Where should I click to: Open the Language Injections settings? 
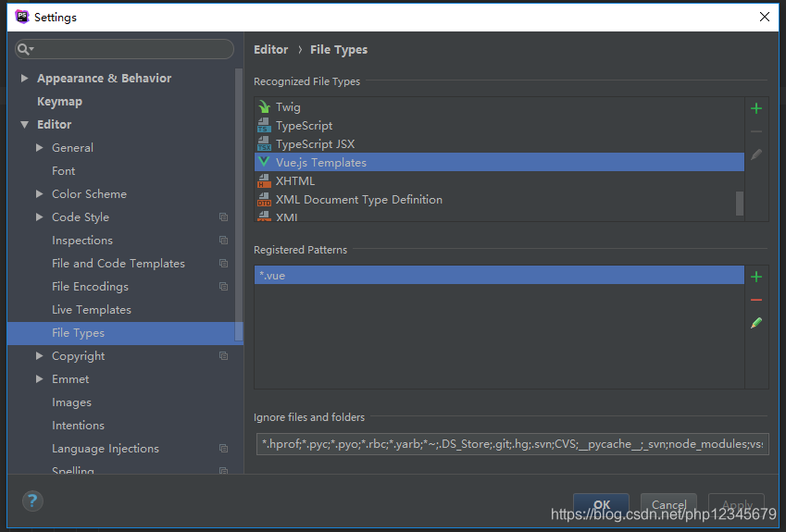(x=106, y=449)
